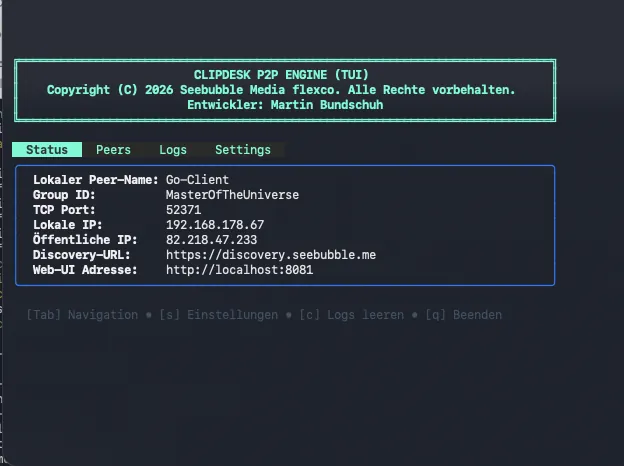The width and height of the screenshot is (624, 466).
Task: Click the TCP port value 52371
Action: click(183, 210)
